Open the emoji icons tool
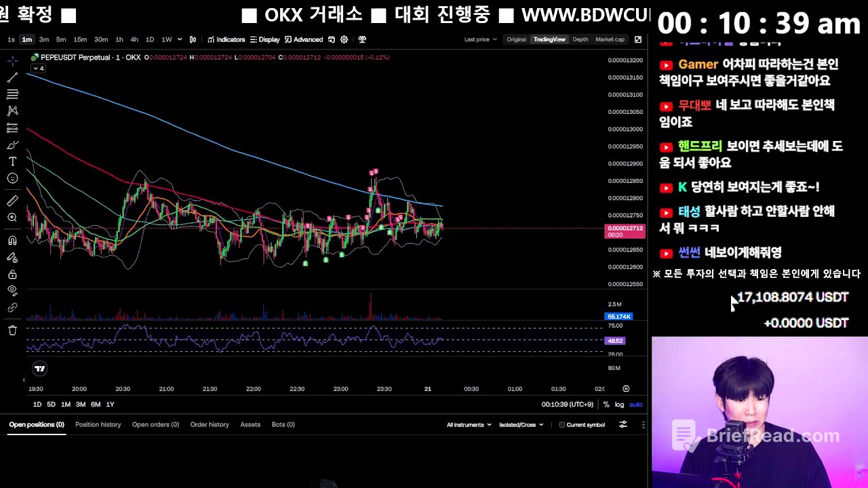This screenshot has height=488, width=868. 12,178
